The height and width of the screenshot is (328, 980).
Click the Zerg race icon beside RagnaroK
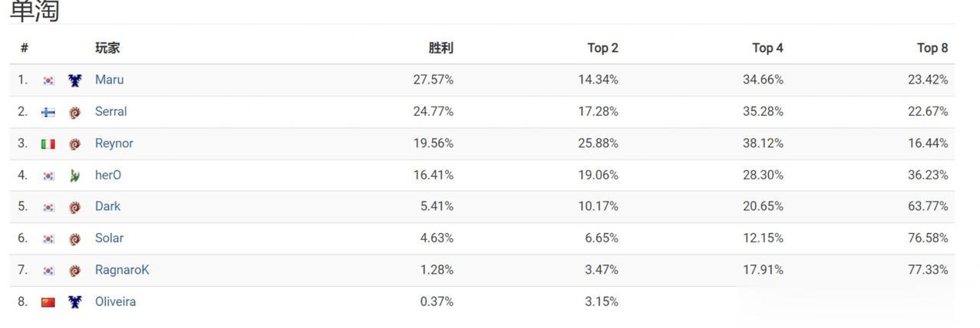coord(74,271)
